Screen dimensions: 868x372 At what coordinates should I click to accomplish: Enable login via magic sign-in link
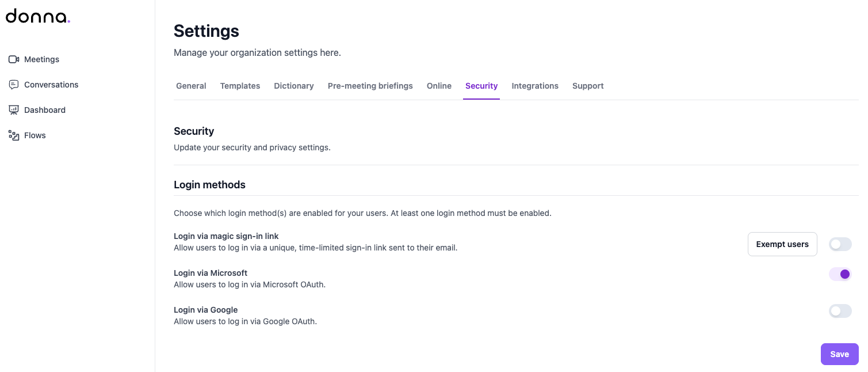tap(840, 244)
